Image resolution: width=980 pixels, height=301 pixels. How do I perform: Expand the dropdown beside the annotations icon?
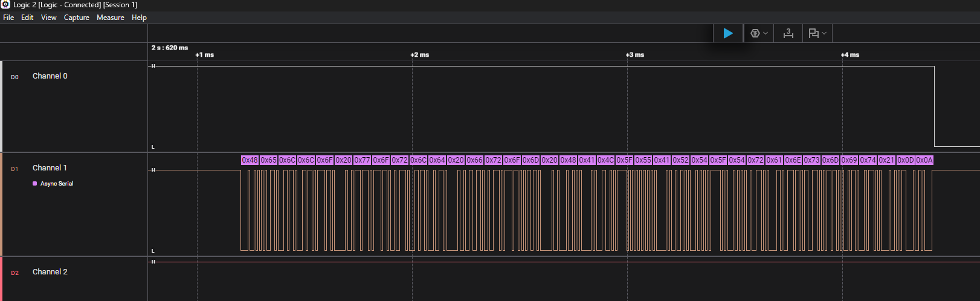824,33
